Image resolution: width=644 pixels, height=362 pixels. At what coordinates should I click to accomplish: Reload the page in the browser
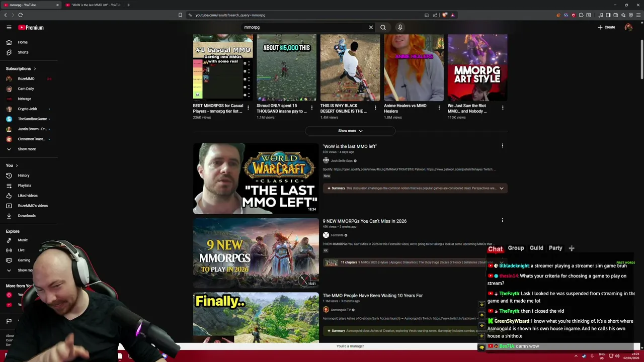(21, 15)
